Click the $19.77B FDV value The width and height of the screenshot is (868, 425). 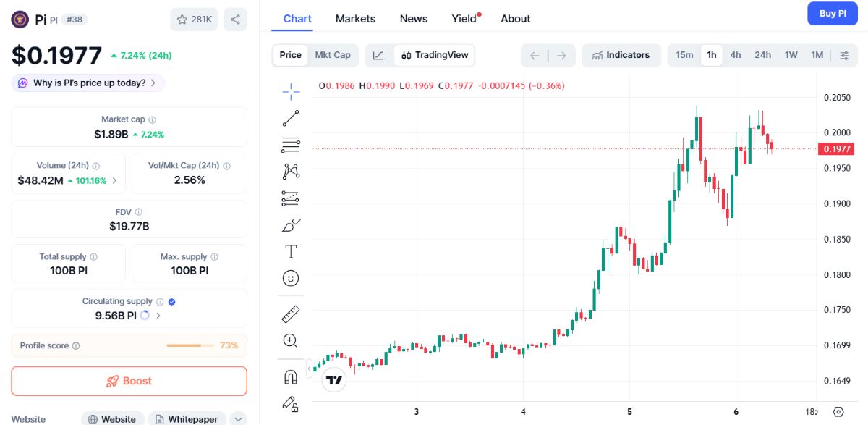pyautogui.click(x=129, y=227)
